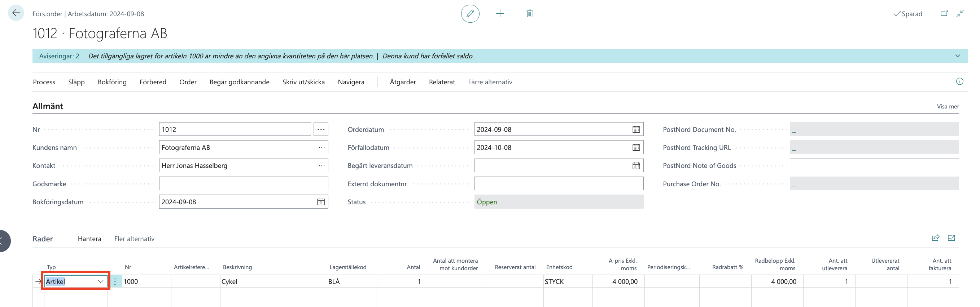Click Visa mer link in Allmänt
Screen dimensions: 980x307
pyautogui.click(x=948, y=106)
